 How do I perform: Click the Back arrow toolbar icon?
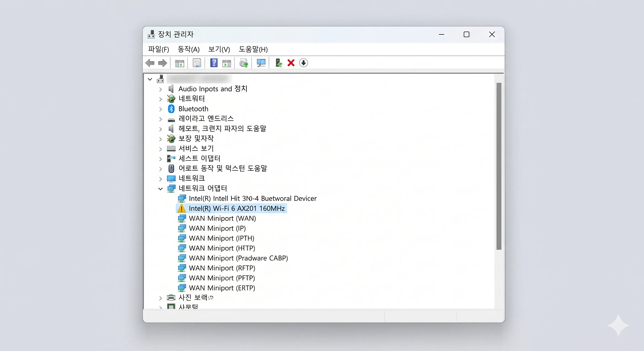pos(150,63)
